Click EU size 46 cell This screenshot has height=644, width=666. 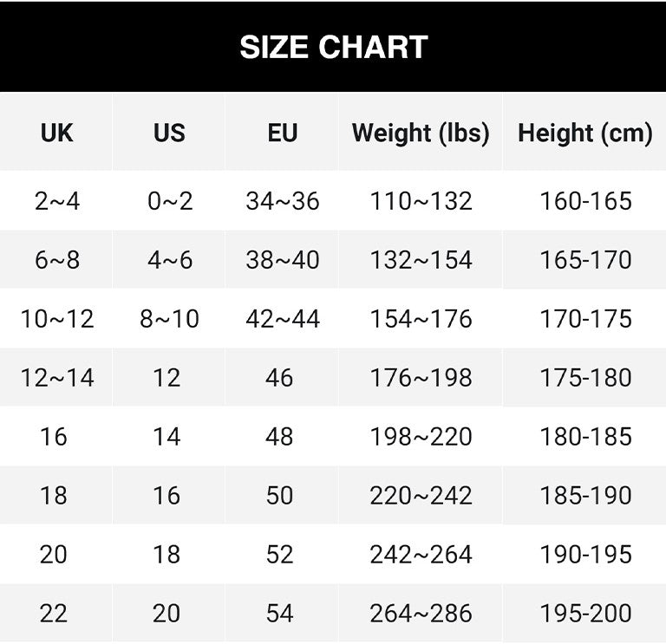[x=279, y=378]
